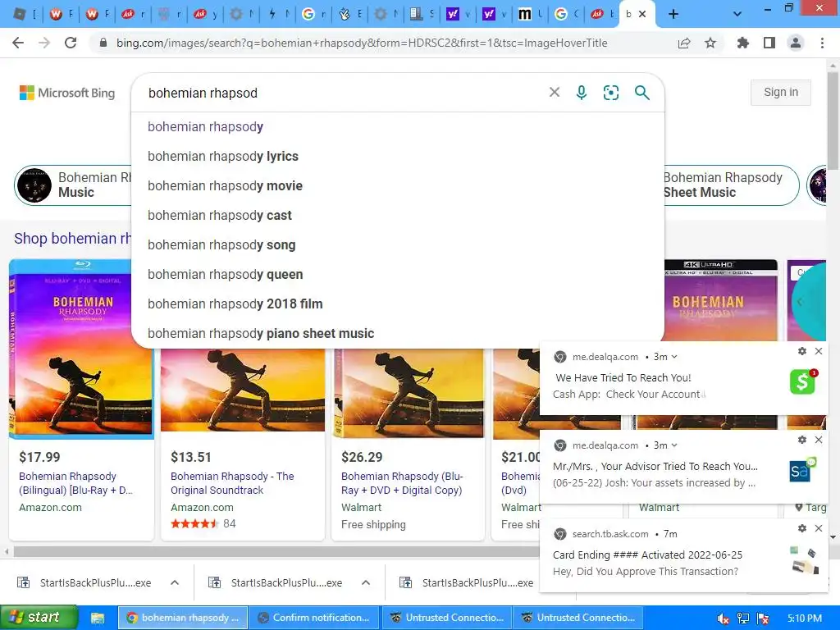Start voice search with microphone icon

tap(582, 93)
